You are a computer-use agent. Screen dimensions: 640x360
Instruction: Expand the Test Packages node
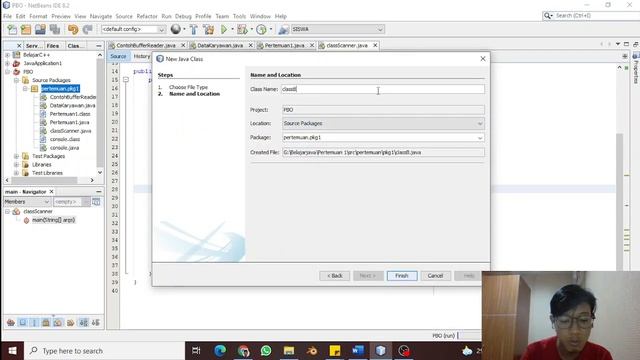[x=16, y=156]
